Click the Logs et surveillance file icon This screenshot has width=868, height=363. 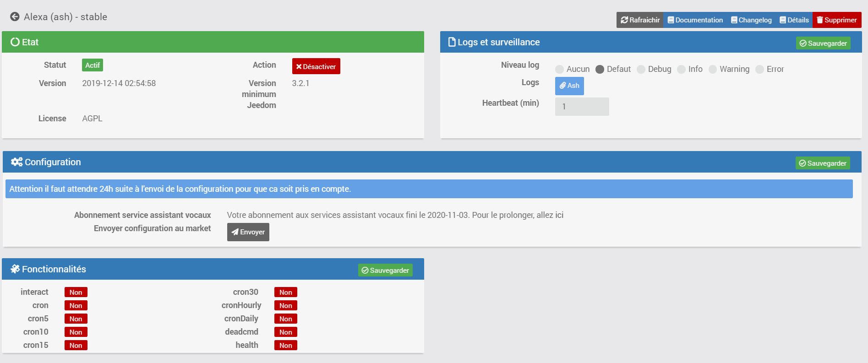click(452, 42)
